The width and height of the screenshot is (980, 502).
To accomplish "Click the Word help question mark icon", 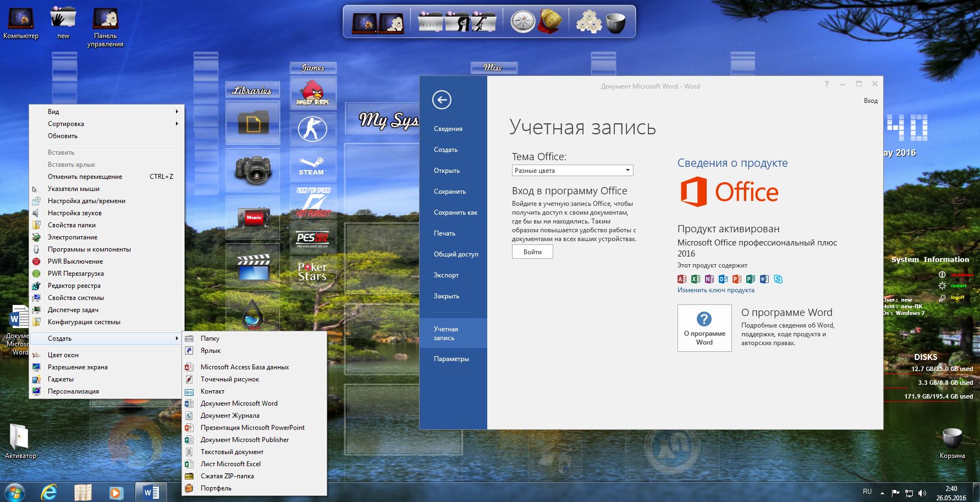I will click(x=704, y=319).
